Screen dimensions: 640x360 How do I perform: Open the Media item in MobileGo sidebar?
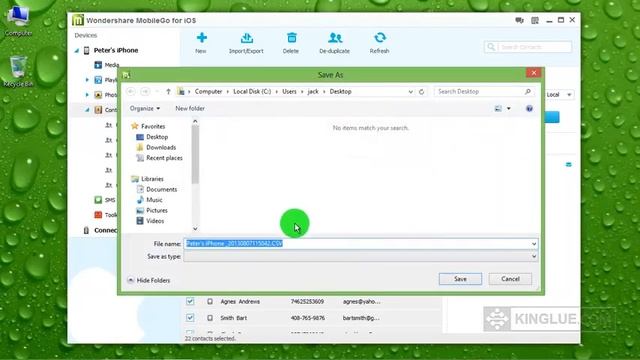click(x=107, y=65)
